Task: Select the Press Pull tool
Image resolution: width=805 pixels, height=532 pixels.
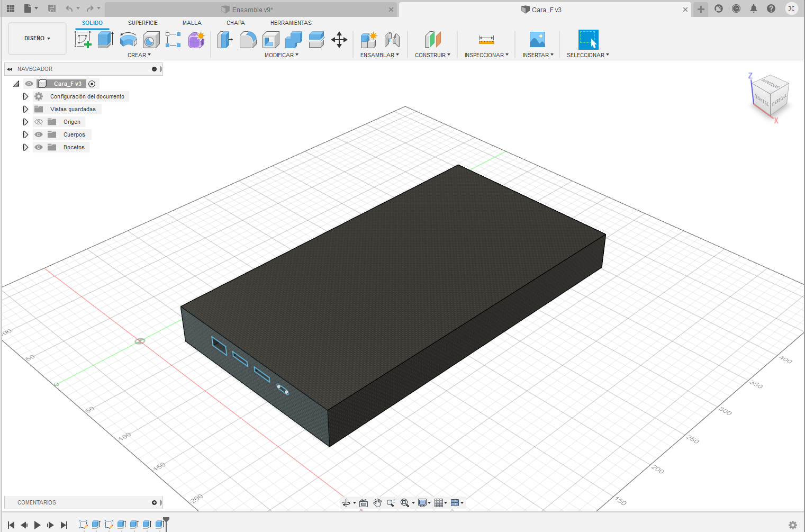Action: (x=225, y=40)
